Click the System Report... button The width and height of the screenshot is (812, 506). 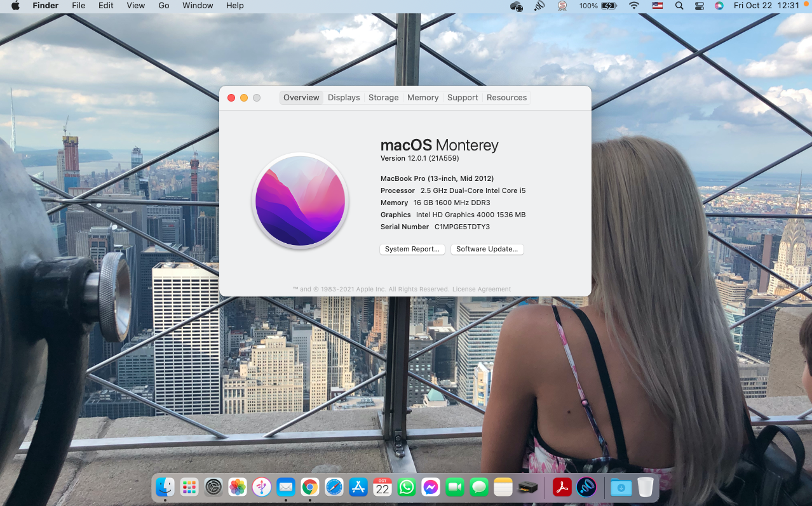tap(412, 250)
